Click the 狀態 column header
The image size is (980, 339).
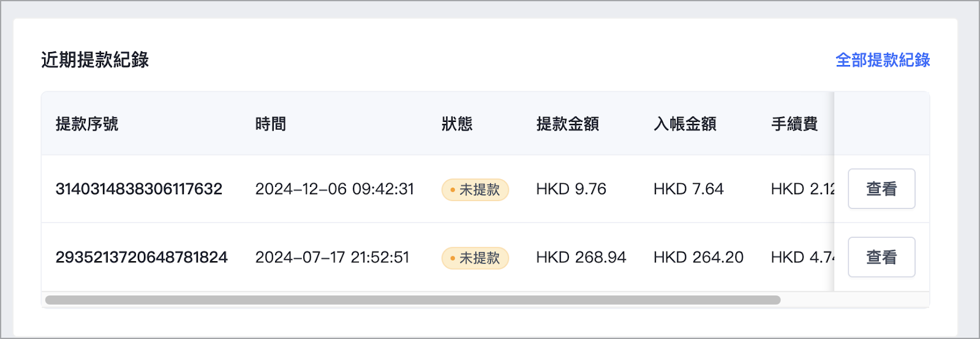coord(457,124)
